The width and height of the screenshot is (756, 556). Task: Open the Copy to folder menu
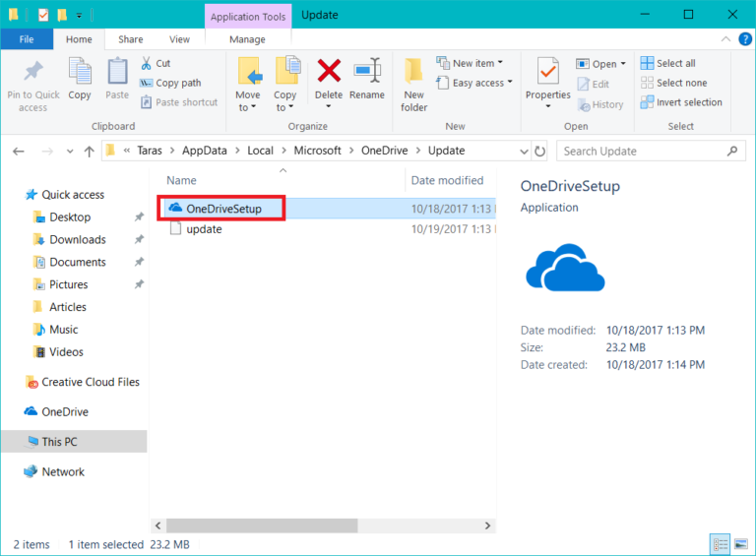pyautogui.click(x=285, y=85)
